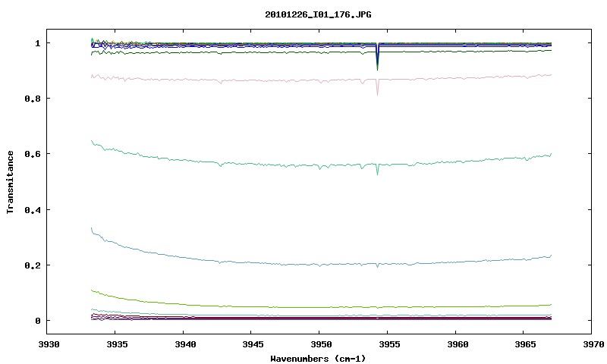Click the y-axis tick label 0.6

[x=33, y=154]
